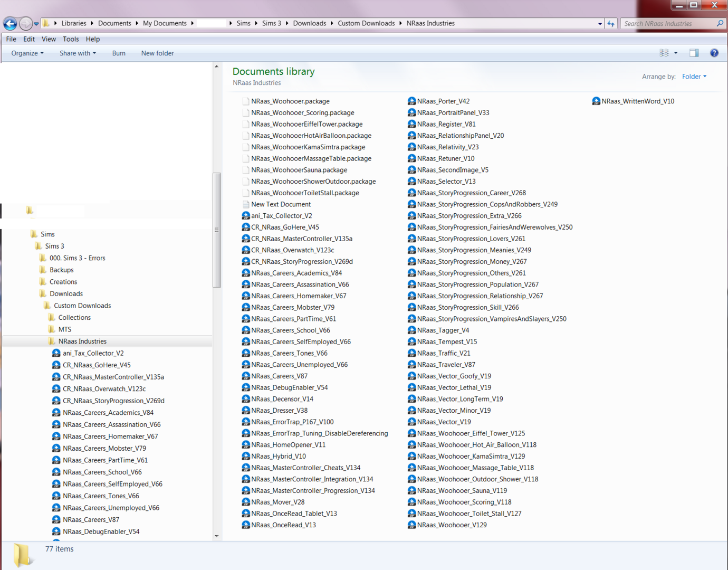The height and width of the screenshot is (570, 728).
Task: Click the NRaas_Woohooer_V129 archive icon
Action: pos(411,525)
